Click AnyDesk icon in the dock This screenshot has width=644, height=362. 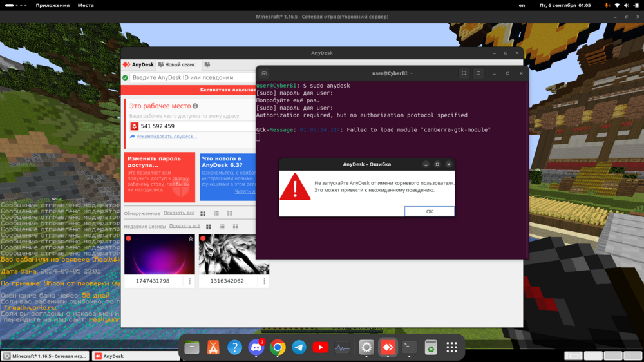pyautogui.click(x=388, y=348)
